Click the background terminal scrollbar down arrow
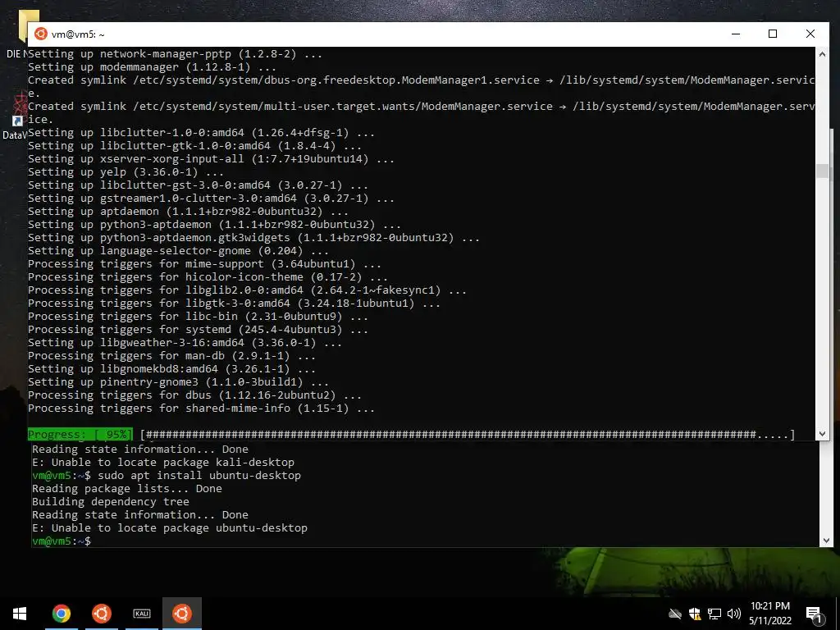The height and width of the screenshot is (630, 840). (x=825, y=541)
